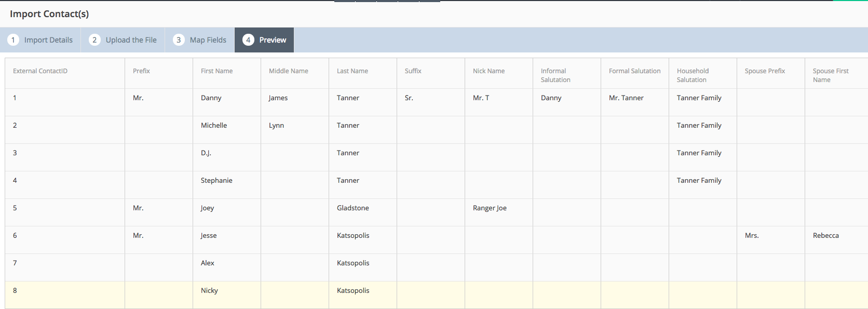
Task: Click Katsopolis in Jesse's row
Action: pyautogui.click(x=353, y=236)
